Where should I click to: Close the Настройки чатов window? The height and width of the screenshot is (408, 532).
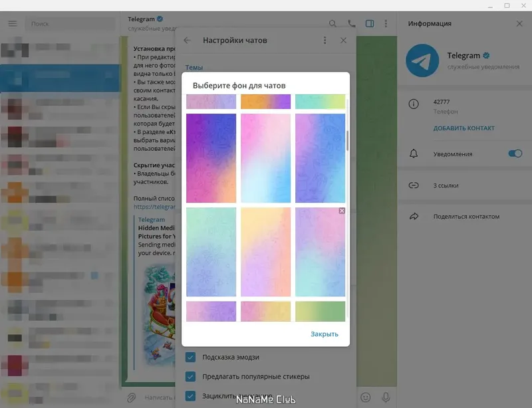click(343, 41)
